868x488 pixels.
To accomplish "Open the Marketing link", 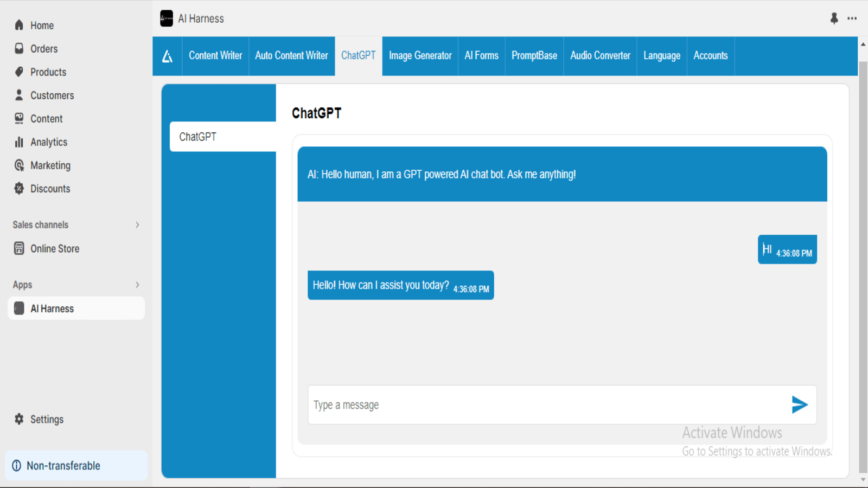I will pos(50,165).
